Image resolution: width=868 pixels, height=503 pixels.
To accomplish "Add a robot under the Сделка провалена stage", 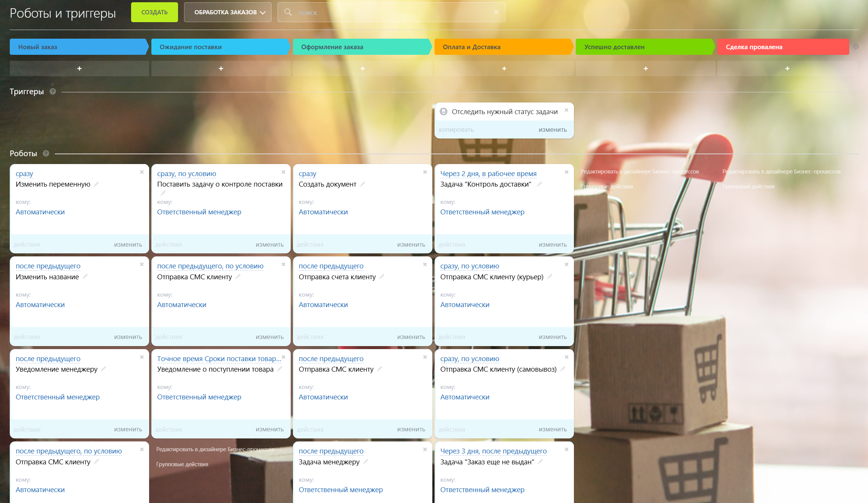I will (x=787, y=68).
